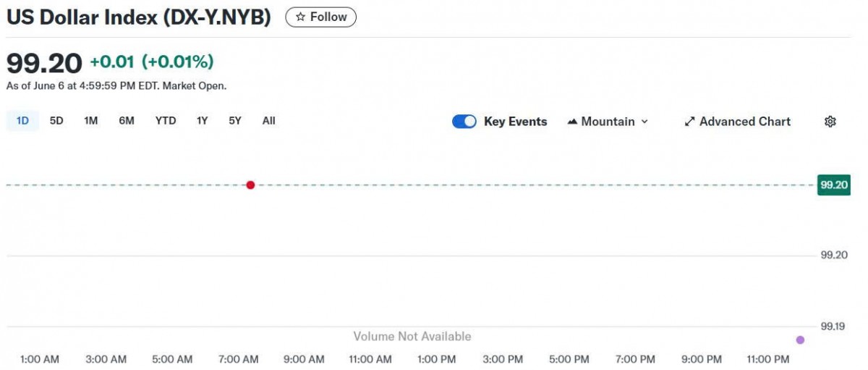Click the US Dollar Index title
Viewport: 868px width, 370px height.
pos(138,17)
